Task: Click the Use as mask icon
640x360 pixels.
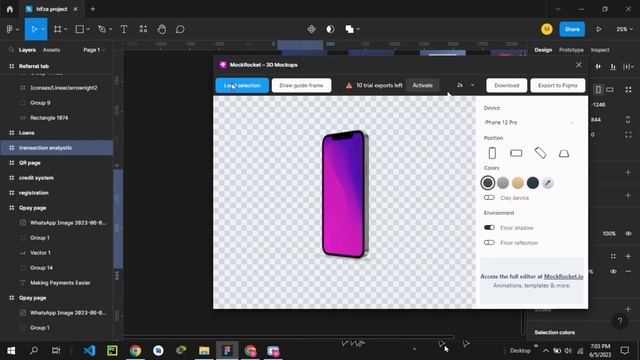Action: 330,29
